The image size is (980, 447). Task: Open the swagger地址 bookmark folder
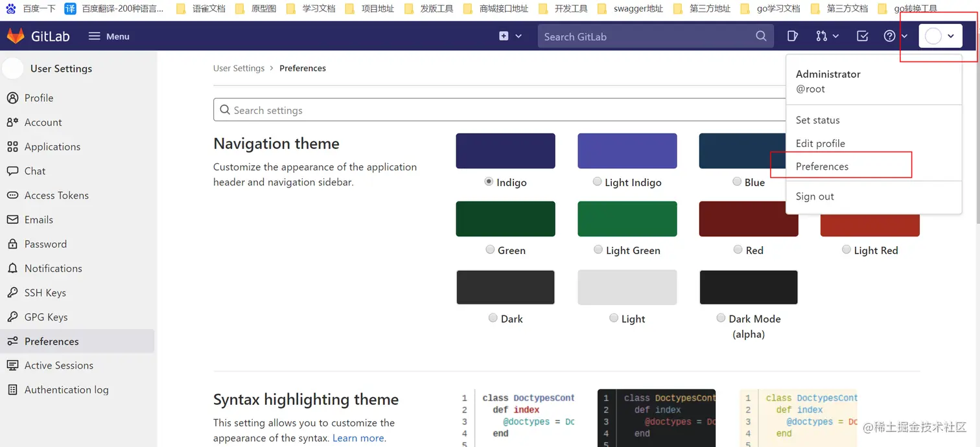[631, 8]
